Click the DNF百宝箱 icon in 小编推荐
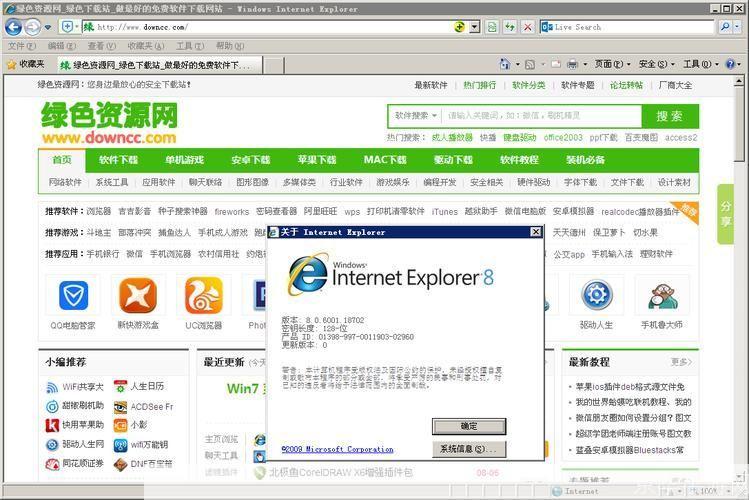The height and width of the screenshot is (500, 749). tap(120, 464)
